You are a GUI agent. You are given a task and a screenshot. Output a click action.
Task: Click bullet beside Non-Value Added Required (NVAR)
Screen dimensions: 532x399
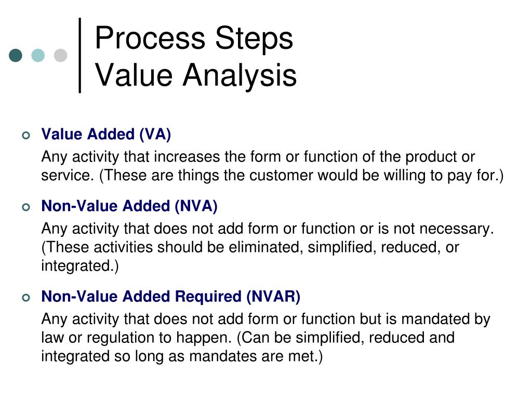pos(26,298)
